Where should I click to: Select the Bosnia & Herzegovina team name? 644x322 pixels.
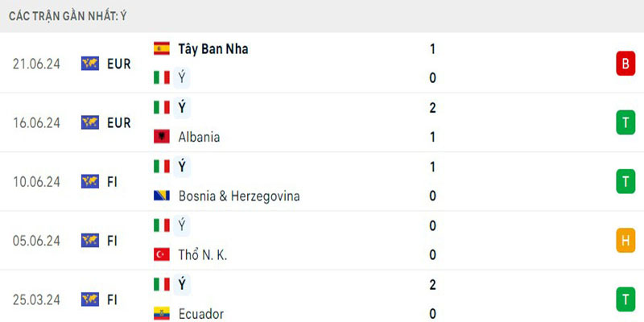pos(239,196)
